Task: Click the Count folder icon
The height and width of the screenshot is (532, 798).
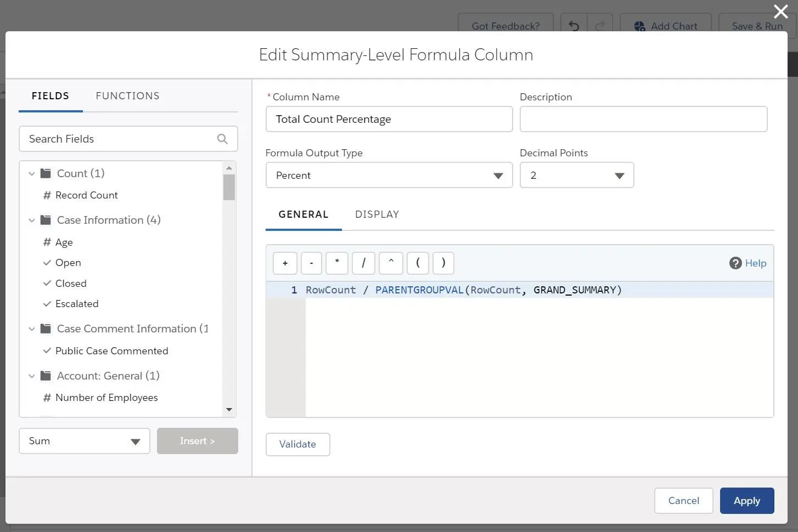Action: point(46,173)
